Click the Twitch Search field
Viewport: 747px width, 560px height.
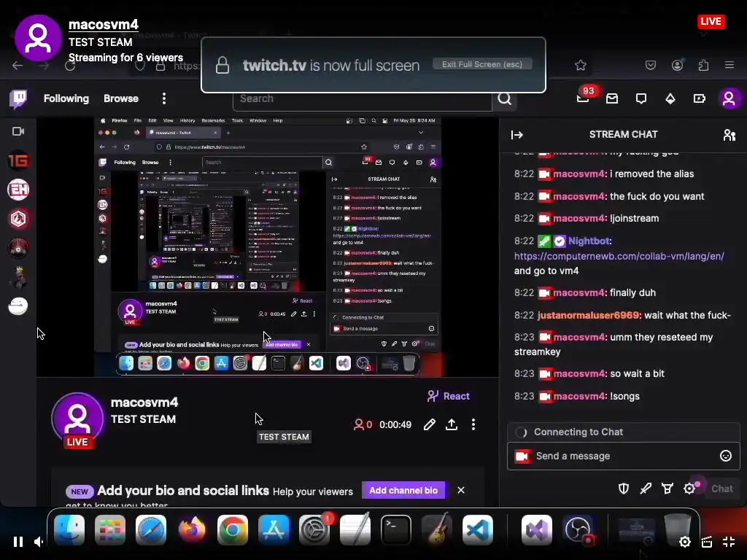(362, 98)
